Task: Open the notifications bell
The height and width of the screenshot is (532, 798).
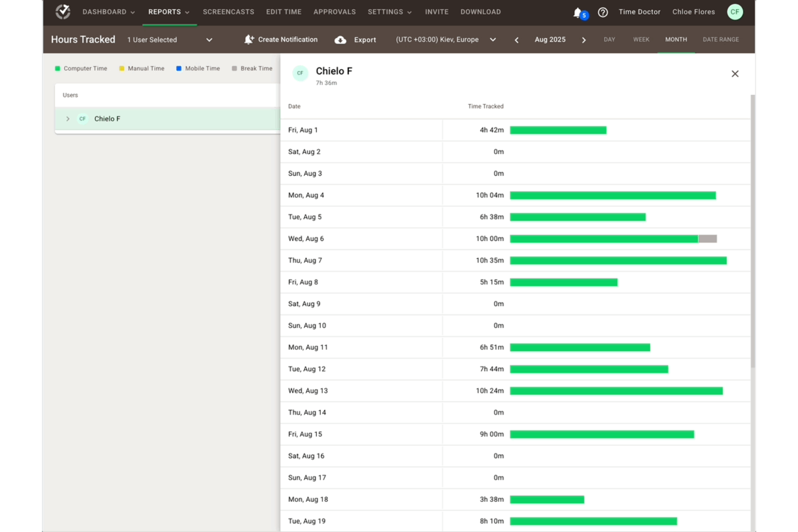Action: [577, 12]
